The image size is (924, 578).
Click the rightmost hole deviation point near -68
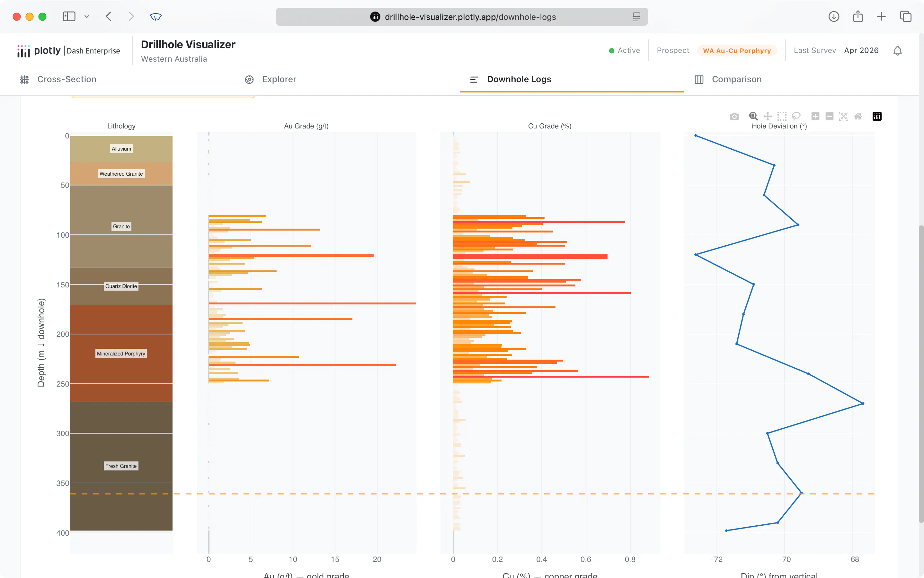click(x=863, y=404)
